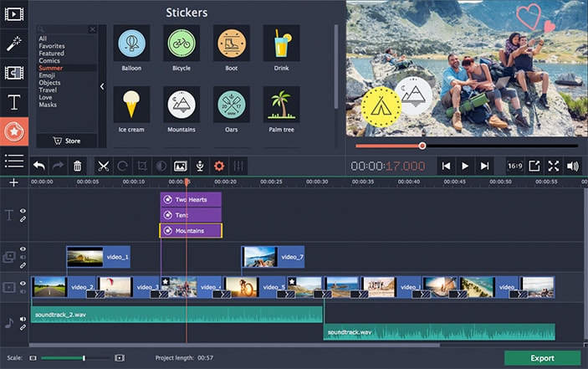Select the Two Hearts sticker clip

191,199
